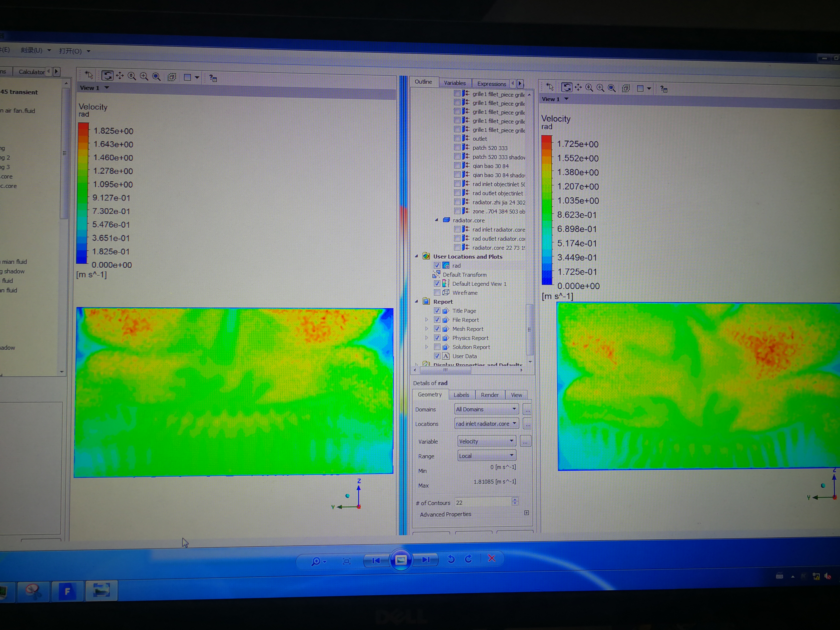Toggle the User Data checkbox
The image size is (840, 630).
click(437, 356)
